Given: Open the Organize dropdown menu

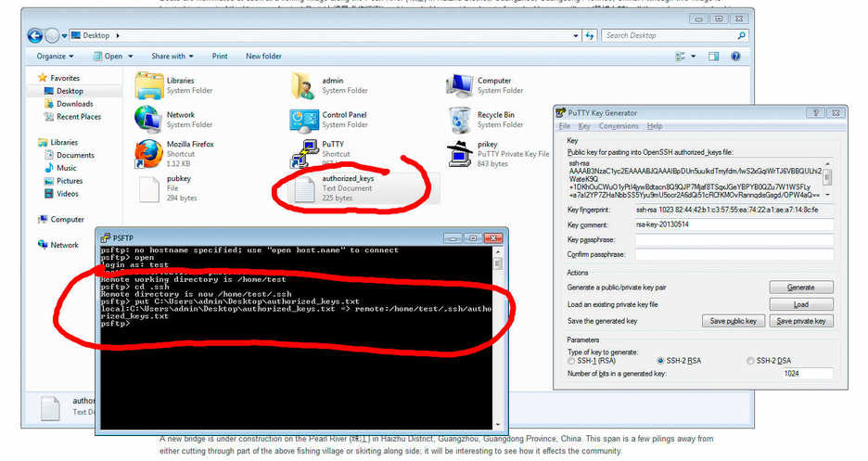Looking at the screenshot, I should (55, 56).
